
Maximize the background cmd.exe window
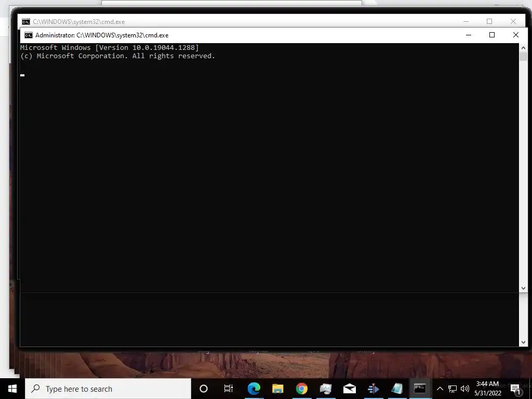coord(489,21)
